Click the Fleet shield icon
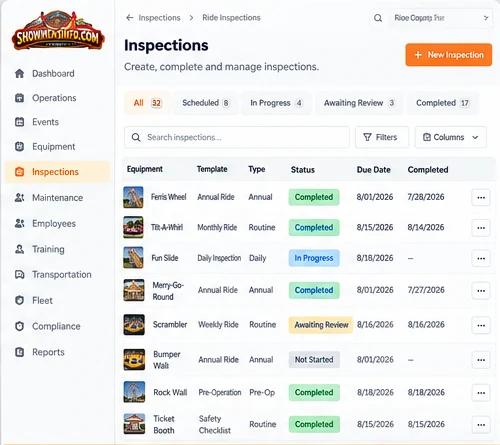Image resolution: width=500 pixels, height=445 pixels. click(x=20, y=300)
